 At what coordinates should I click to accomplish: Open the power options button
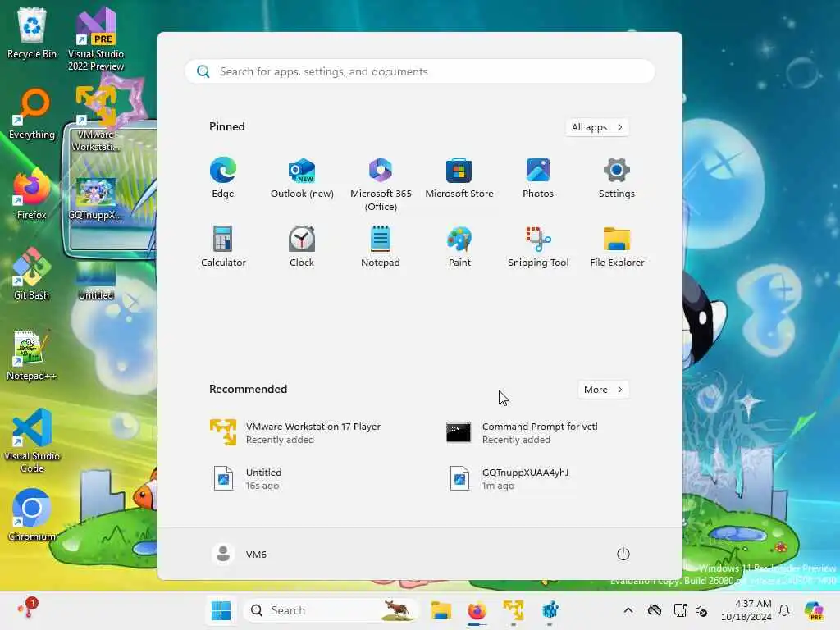click(623, 554)
